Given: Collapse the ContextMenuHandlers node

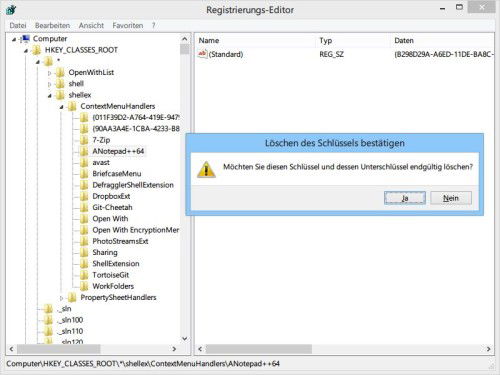Looking at the screenshot, I should 62,107.
